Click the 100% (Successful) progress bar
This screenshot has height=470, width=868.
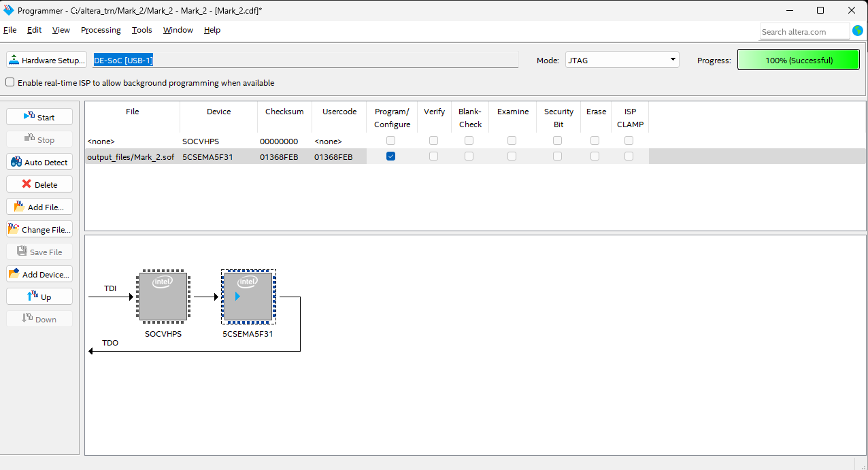(799, 60)
